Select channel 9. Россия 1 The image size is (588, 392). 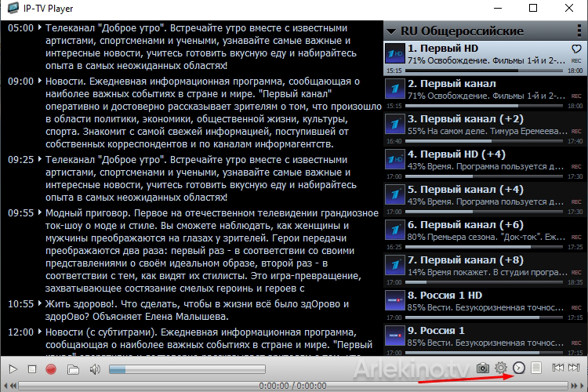(x=485, y=339)
